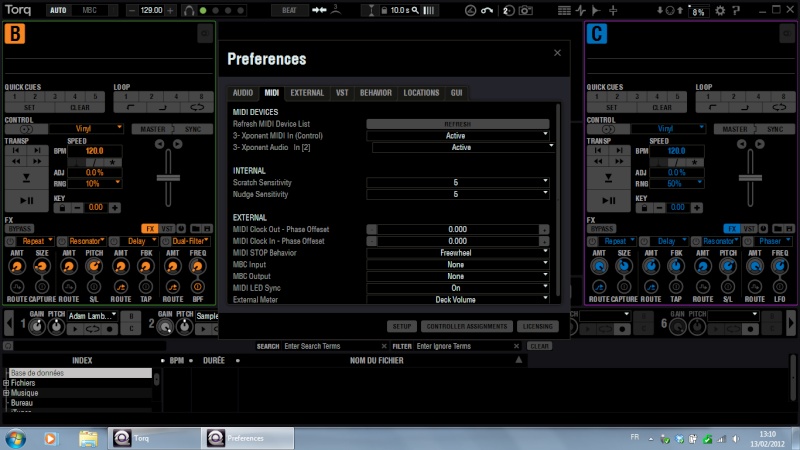Open MIDI STOP Behavior Freewheel dropdown
The image size is (800, 450).
point(458,253)
